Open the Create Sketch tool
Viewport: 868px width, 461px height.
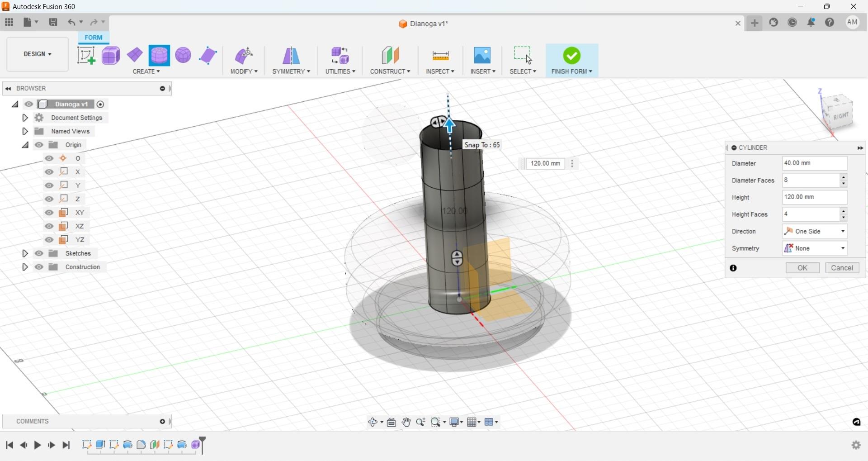[x=86, y=55]
